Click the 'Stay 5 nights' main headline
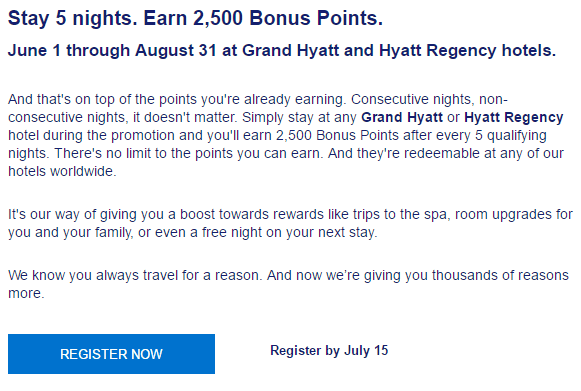The image size is (581, 391). [195, 18]
